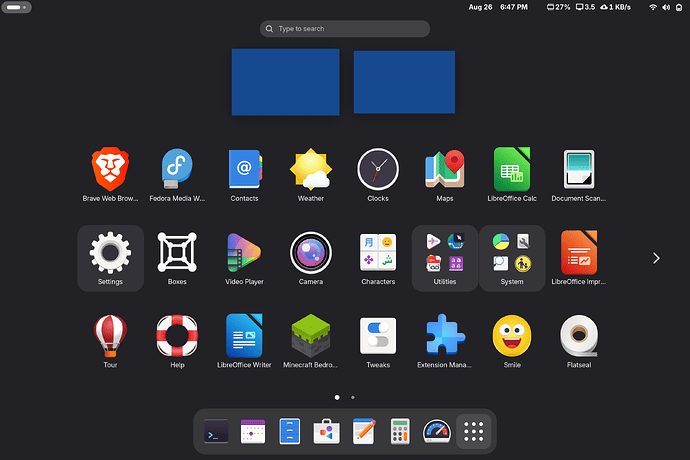Open the Weather app
The width and height of the screenshot is (690, 460).
311,175
